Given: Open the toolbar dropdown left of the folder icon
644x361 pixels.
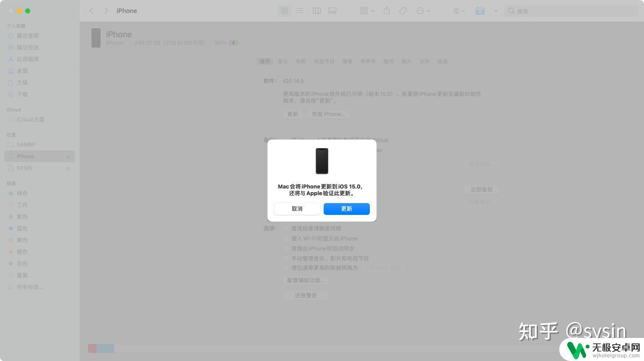Looking at the screenshot, I should [459, 11].
